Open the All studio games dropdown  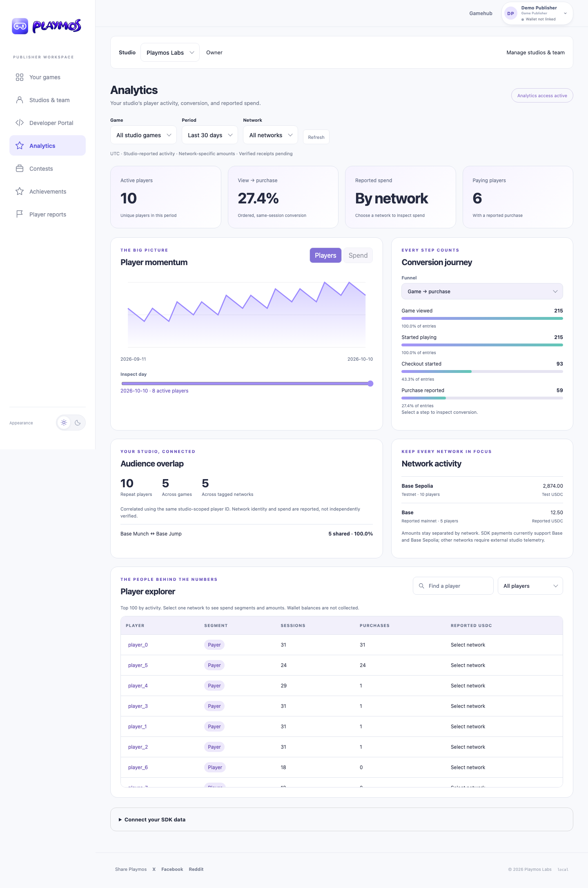point(143,135)
